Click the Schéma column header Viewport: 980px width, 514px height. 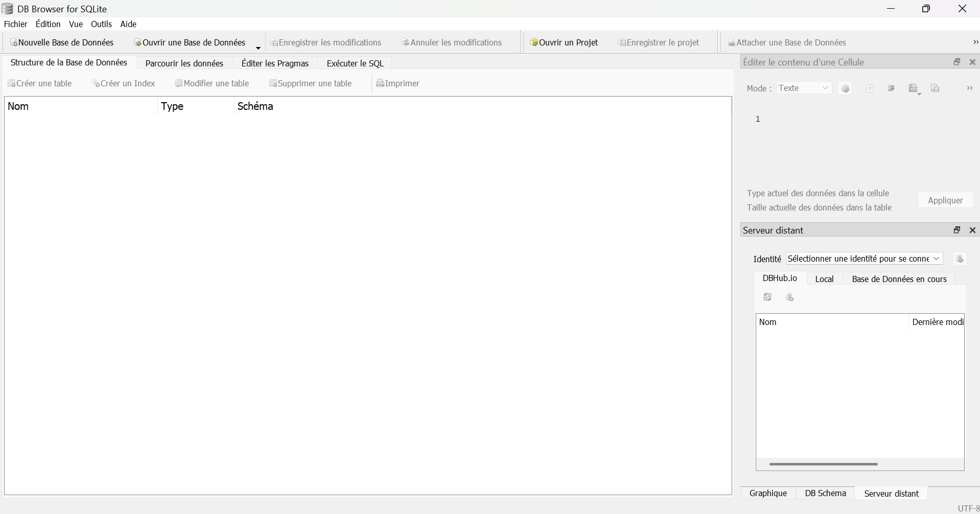coord(255,106)
